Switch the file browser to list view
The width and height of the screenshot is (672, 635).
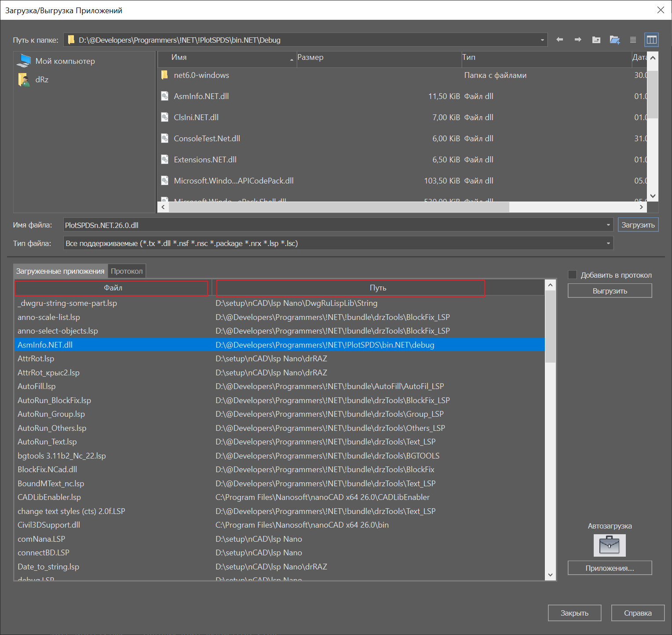tap(633, 40)
